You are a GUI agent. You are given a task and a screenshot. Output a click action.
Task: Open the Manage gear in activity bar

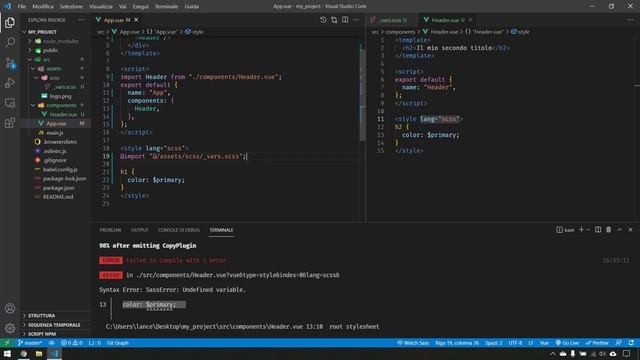pos(10,328)
